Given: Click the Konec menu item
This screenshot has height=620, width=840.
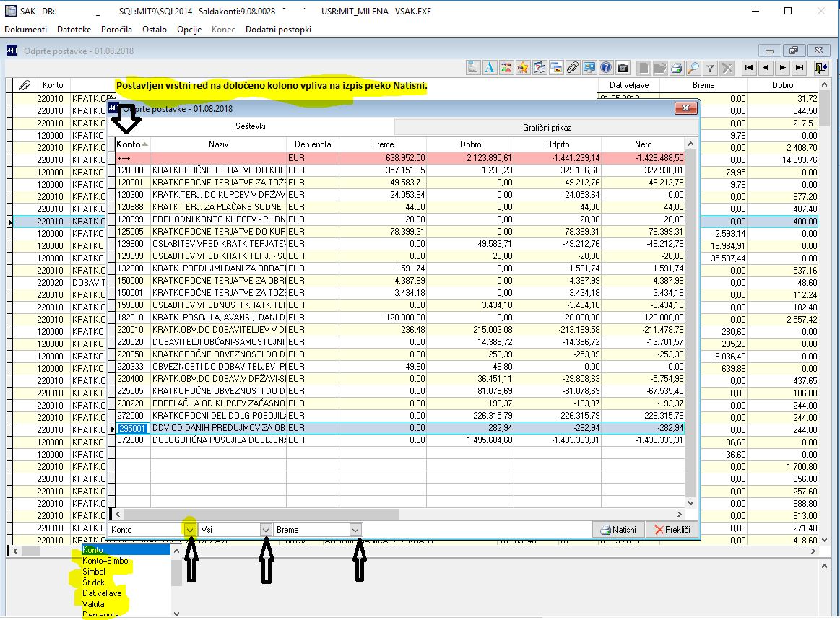Looking at the screenshot, I should [223, 30].
